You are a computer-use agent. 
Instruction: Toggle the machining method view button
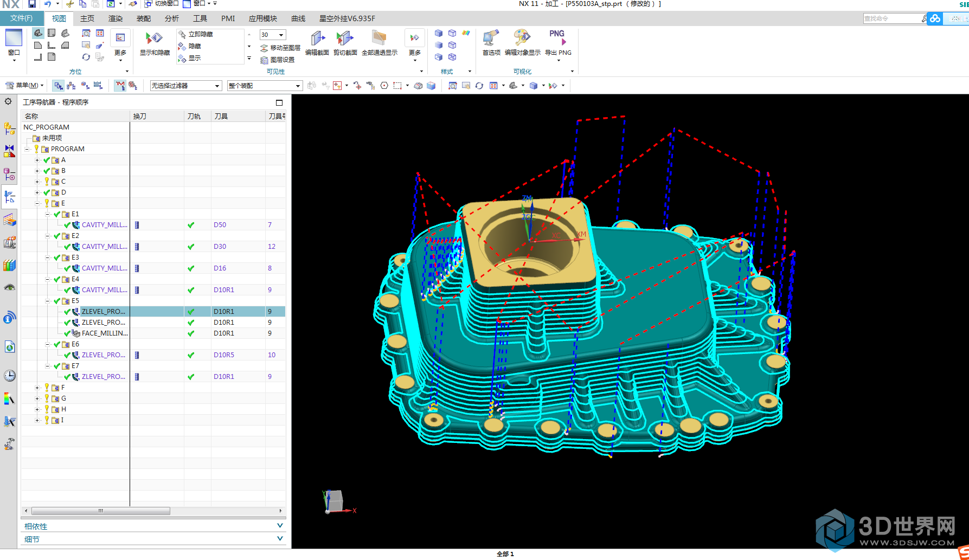[98, 86]
